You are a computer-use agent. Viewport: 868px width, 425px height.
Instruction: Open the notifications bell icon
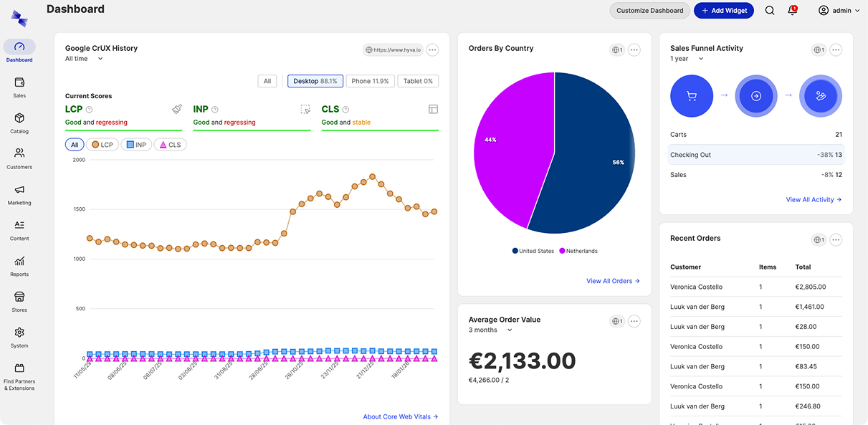click(792, 11)
